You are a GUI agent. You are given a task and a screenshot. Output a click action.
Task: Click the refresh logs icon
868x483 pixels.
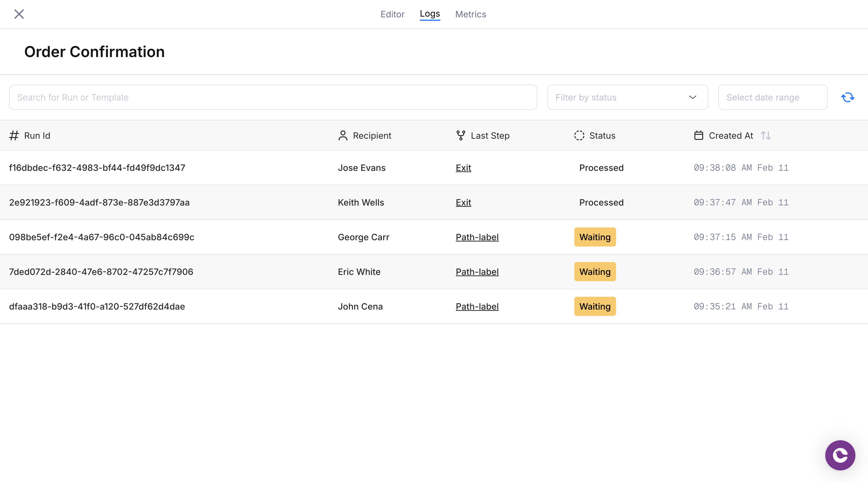847,97
